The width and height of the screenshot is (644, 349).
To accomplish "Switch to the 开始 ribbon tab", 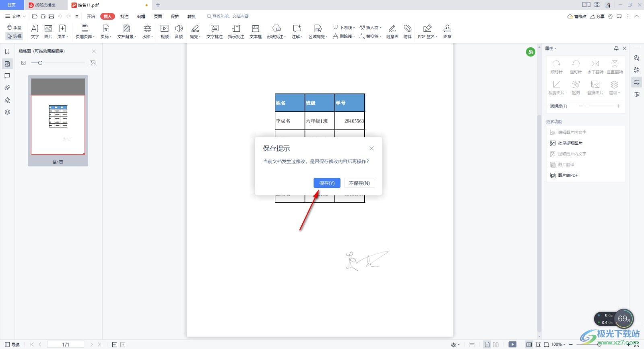I will [91, 17].
